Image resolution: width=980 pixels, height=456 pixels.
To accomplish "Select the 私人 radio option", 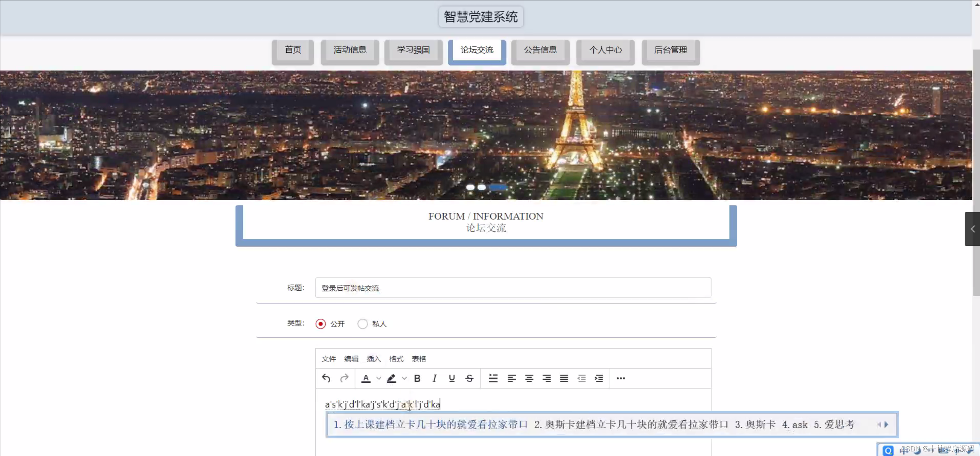I will (362, 324).
